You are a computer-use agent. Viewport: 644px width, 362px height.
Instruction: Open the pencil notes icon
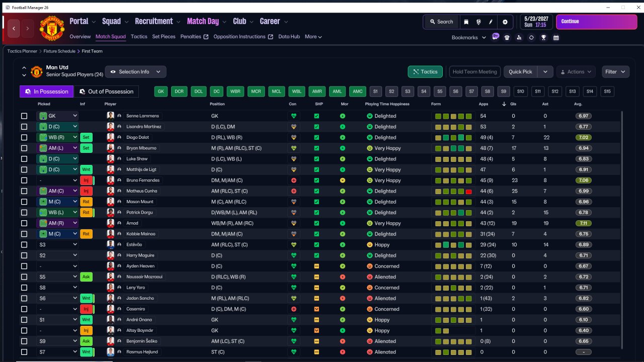pos(491,22)
